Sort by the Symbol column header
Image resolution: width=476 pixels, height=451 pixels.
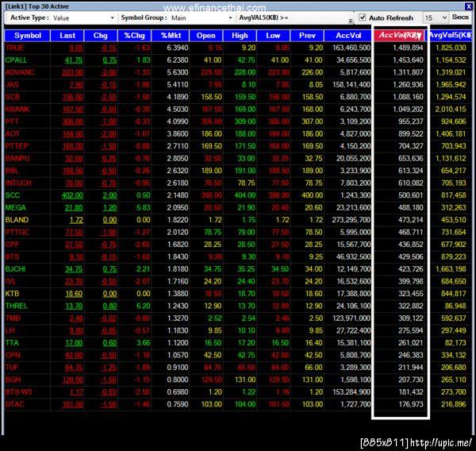coord(27,36)
